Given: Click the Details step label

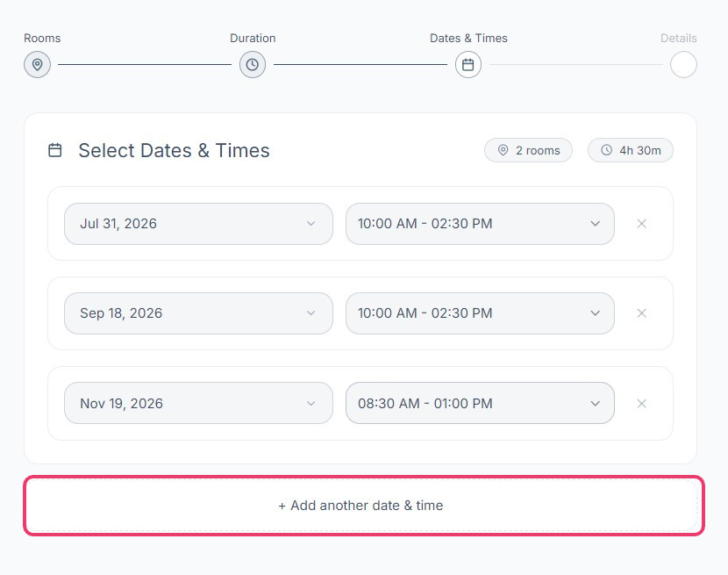Looking at the screenshot, I should click(x=678, y=38).
